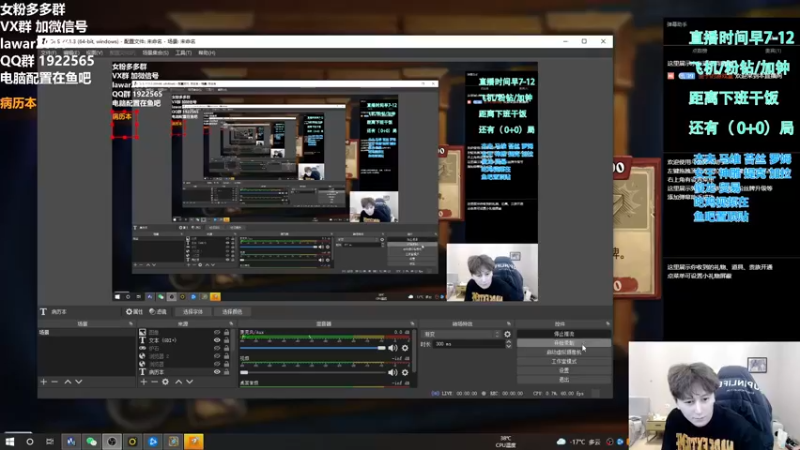Select the 病历本 source row
Image resolution: width=800 pixels, height=450 pixels.
pyautogui.click(x=184, y=372)
